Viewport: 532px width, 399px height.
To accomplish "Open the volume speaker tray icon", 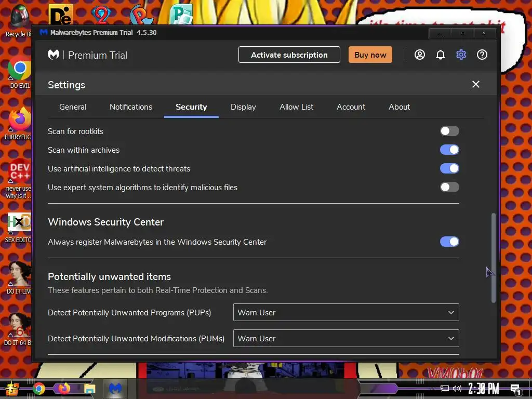I will pyautogui.click(x=457, y=389).
